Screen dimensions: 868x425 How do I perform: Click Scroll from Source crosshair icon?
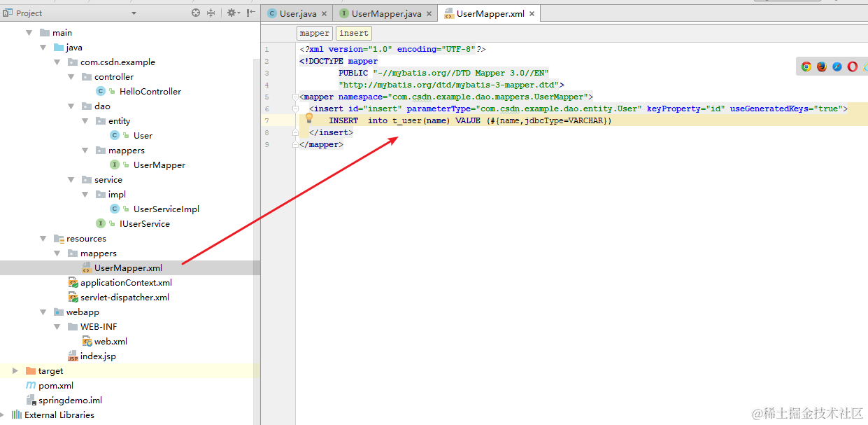pyautogui.click(x=196, y=13)
